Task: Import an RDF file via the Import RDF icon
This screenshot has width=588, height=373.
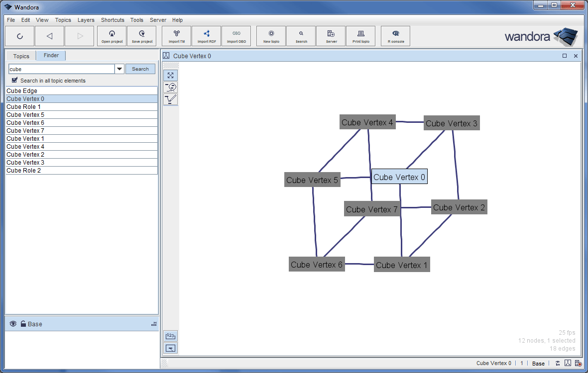Action: tap(206, 36)
